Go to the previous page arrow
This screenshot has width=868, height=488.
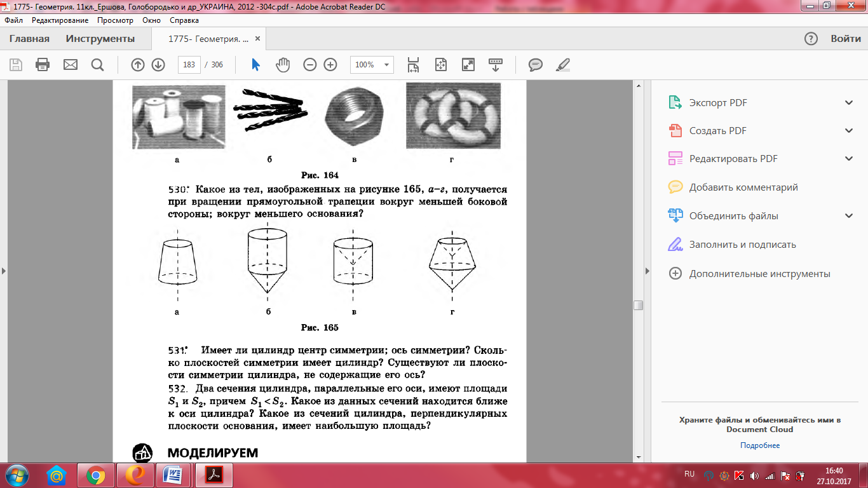point(137,65)
